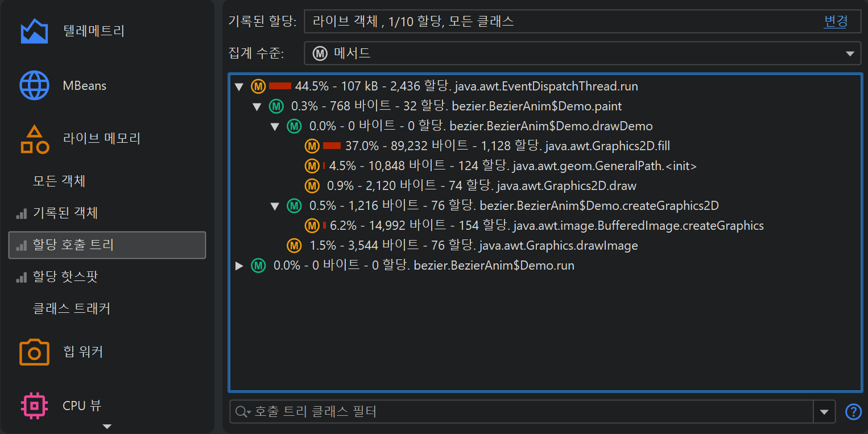Screen dimensions: 868x434
Task: Open the Heap Walker camera icon
Action: [x=34, y=352]
